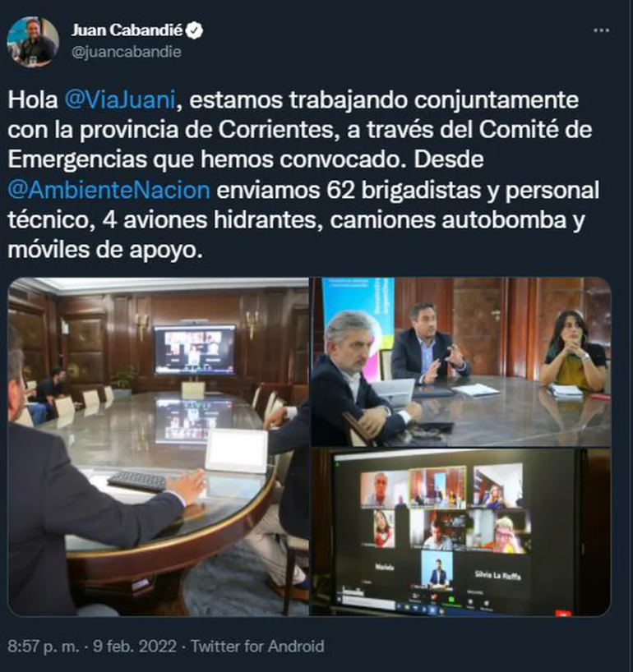Click the 8:57 p. m. timestamp
This screenshot has width=633, height=672.
click(44, 646)
